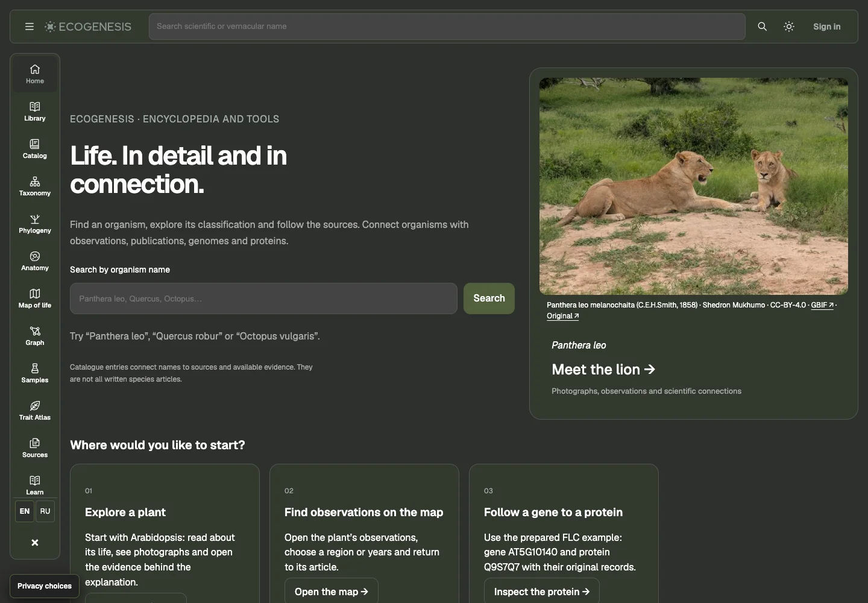Image resolution: width=868 pixels, height=603 pixels.
Task: Click Sign in
Action: coord(826,27)
